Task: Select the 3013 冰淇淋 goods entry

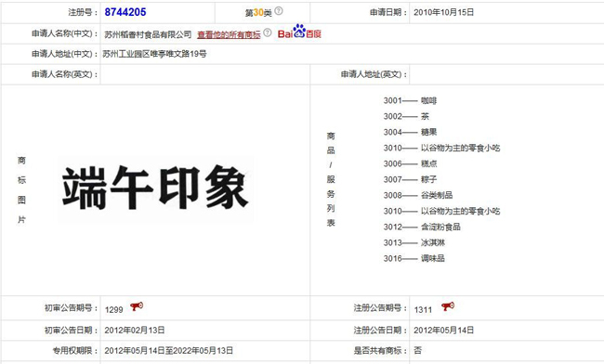Action: (x=414, y=242)
